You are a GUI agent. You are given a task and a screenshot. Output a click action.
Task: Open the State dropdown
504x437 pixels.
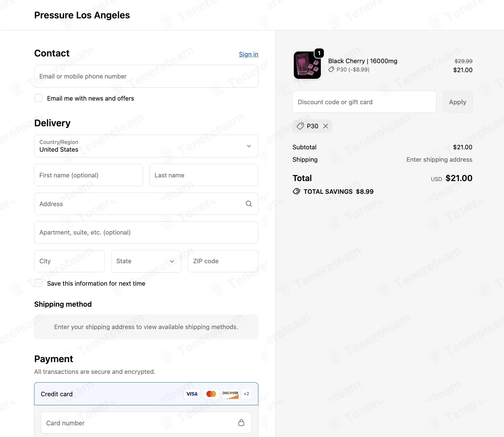[146, 261]
